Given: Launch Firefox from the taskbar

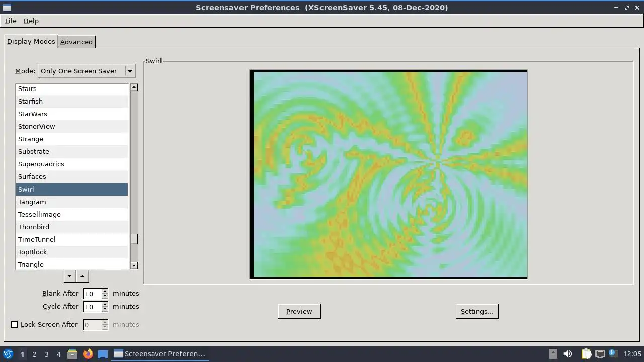Looking at the screenshot, I should point(88,354).
